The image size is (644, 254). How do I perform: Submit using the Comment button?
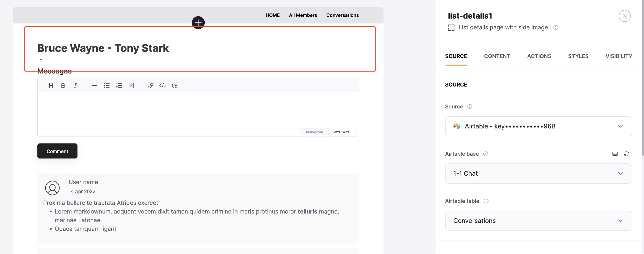57,151
